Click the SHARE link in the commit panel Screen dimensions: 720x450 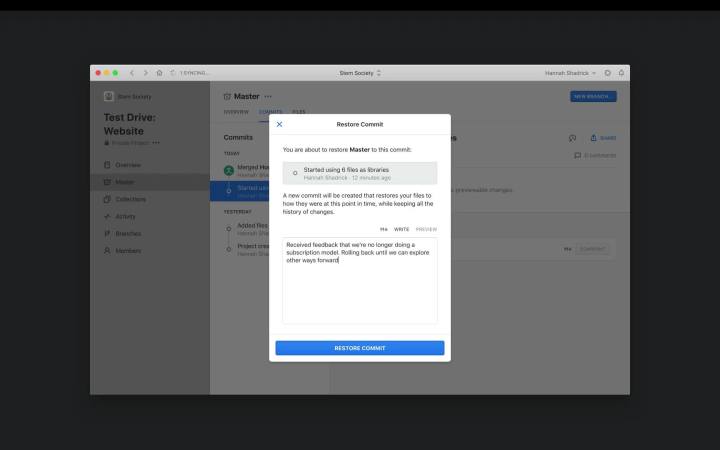click(603, 138)
